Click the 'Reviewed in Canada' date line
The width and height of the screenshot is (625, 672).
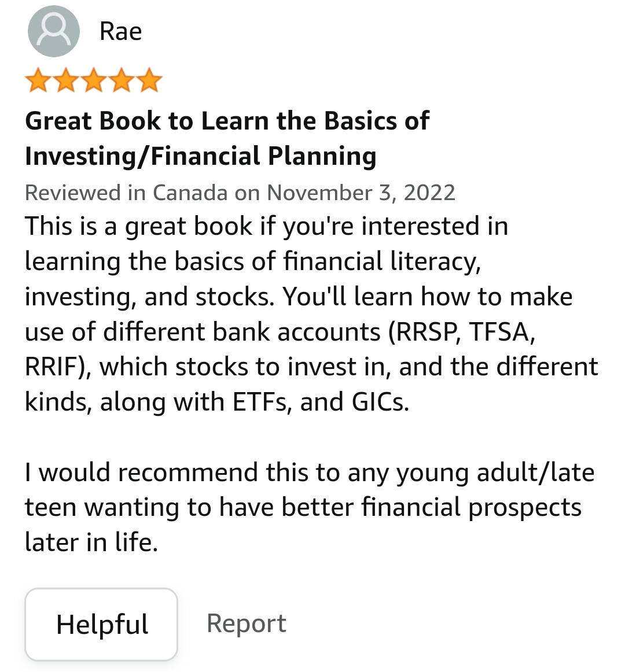click(241, 192)
